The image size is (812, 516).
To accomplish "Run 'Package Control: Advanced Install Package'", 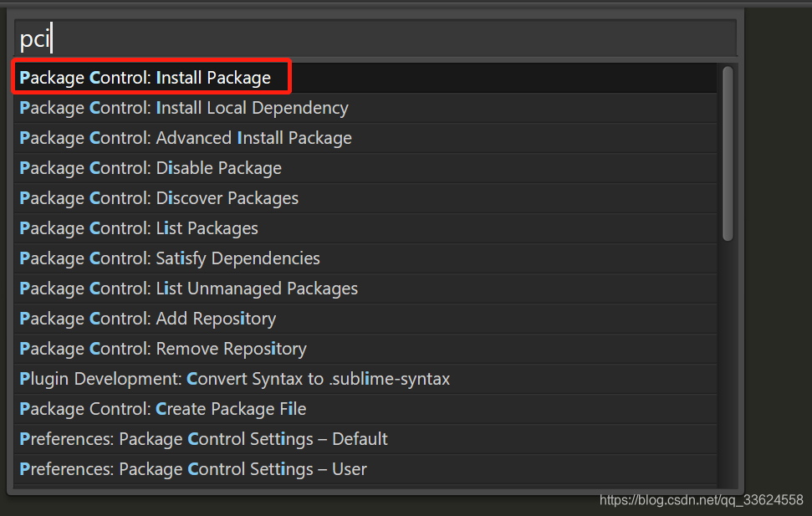I will point(365,138).
